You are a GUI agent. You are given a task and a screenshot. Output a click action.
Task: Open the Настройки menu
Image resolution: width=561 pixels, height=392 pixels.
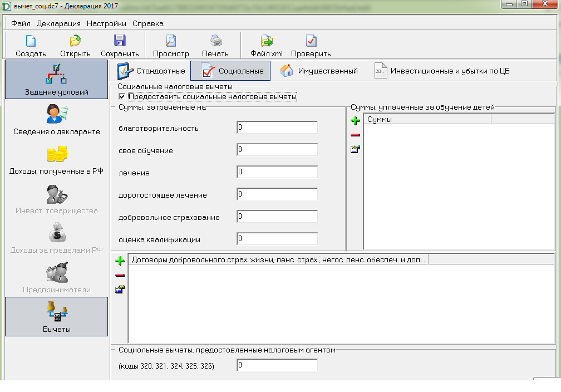pyautogui.click(x=106, y=23)
